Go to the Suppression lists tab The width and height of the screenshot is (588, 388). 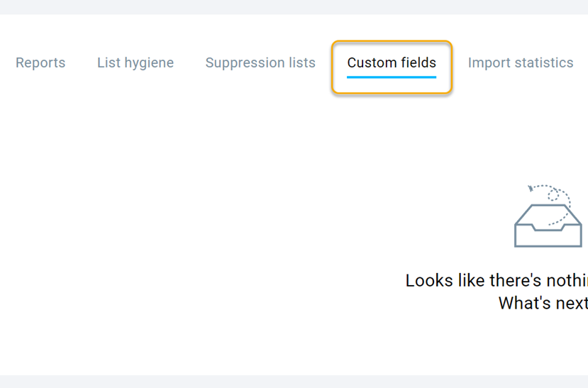click(x=260, y=63)
